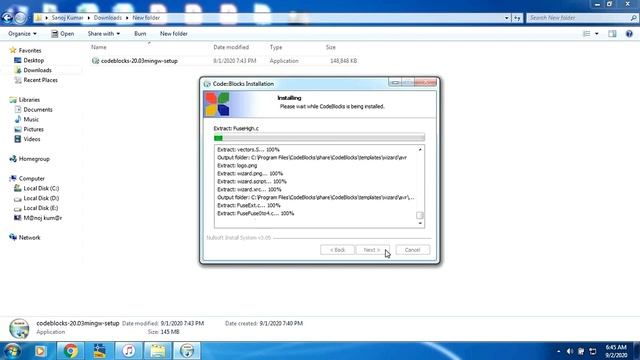This screenshot has height=360, width=640.
Task: Click the Extract: logo.png log line
Action: pyautogui.click(x=237, y=166)
